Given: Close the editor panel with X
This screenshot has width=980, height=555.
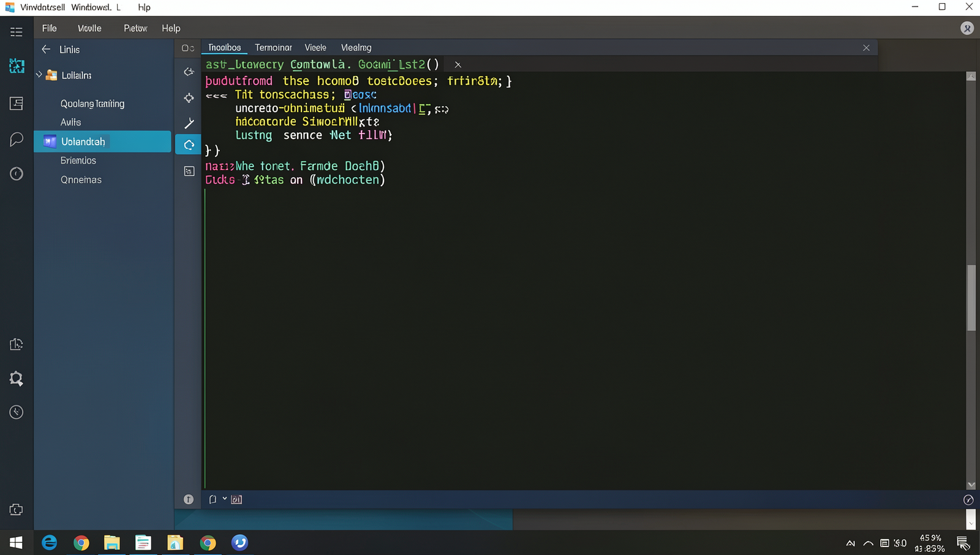Looking at the screenshot, I should point(866,48).
